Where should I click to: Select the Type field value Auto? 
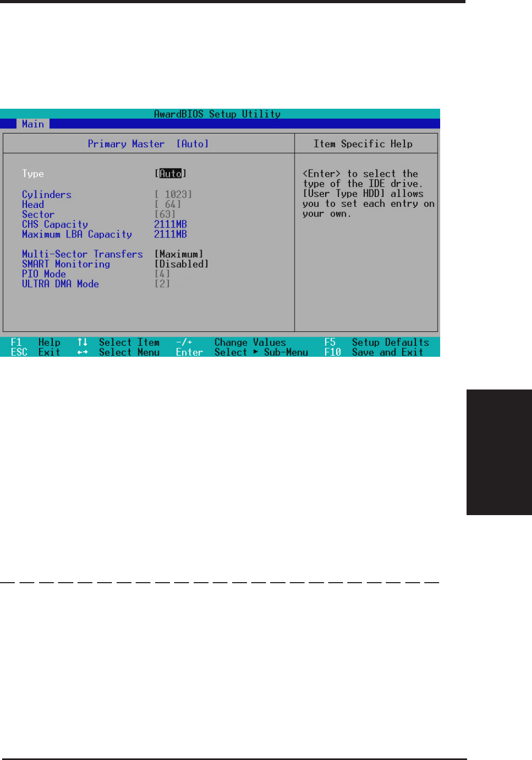click(170, 174)
